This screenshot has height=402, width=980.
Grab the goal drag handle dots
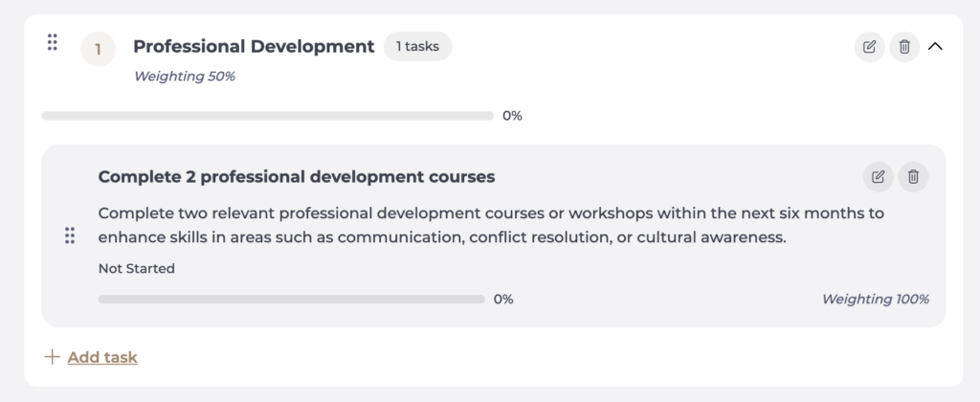click(53, 42)
